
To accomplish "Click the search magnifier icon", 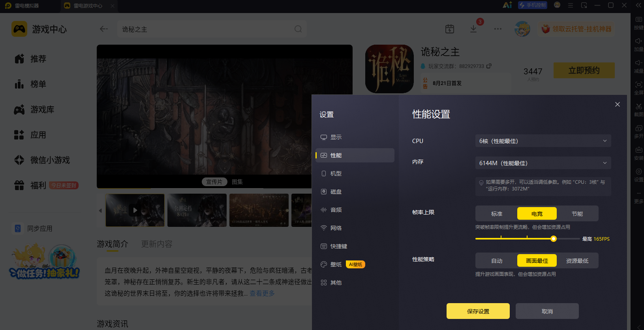I will (x=298, y=29).
